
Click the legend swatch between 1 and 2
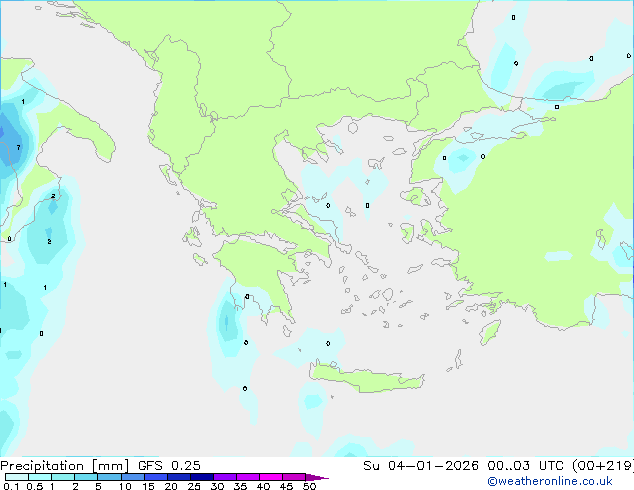63,477
